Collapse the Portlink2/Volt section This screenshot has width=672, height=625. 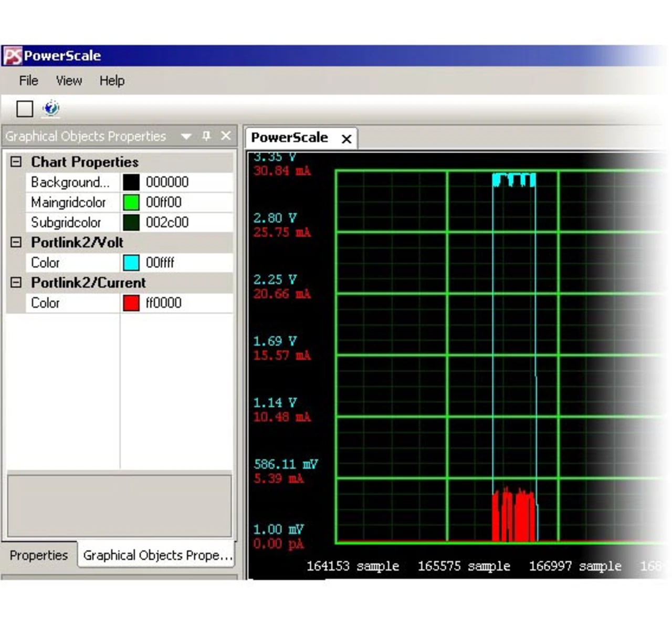point(16,242)
